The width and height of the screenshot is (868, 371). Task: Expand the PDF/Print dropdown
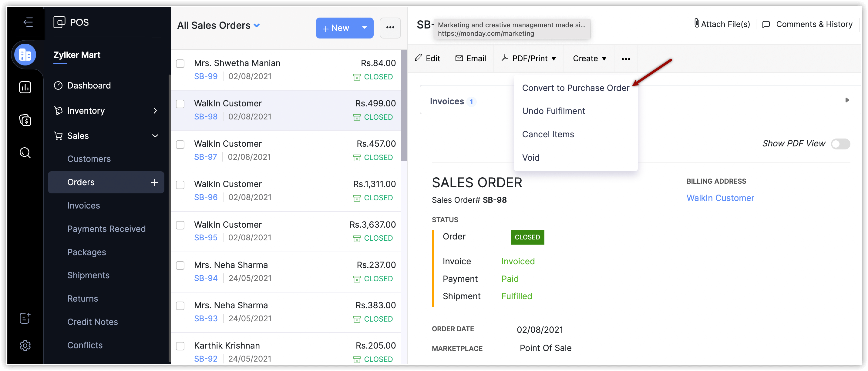pyautogui.click(x=529, y=58)
